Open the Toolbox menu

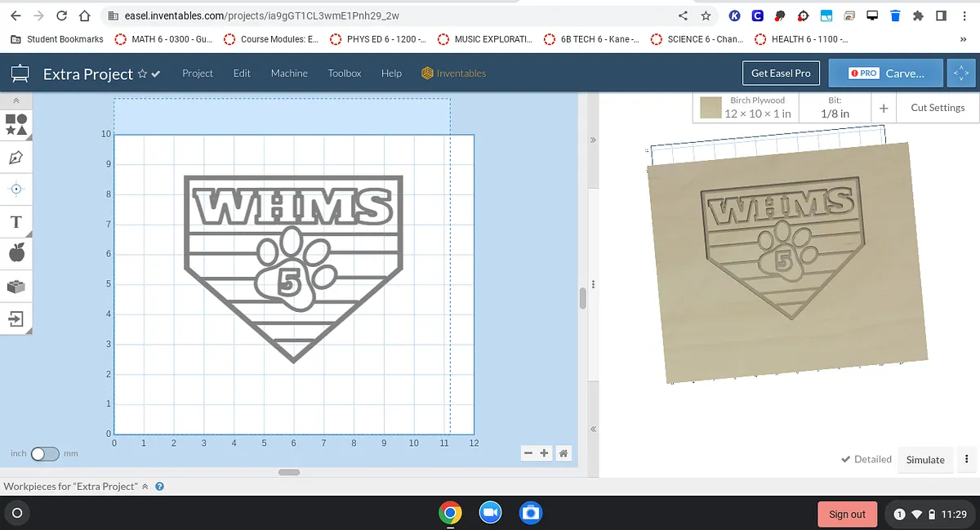coord(344,73)
